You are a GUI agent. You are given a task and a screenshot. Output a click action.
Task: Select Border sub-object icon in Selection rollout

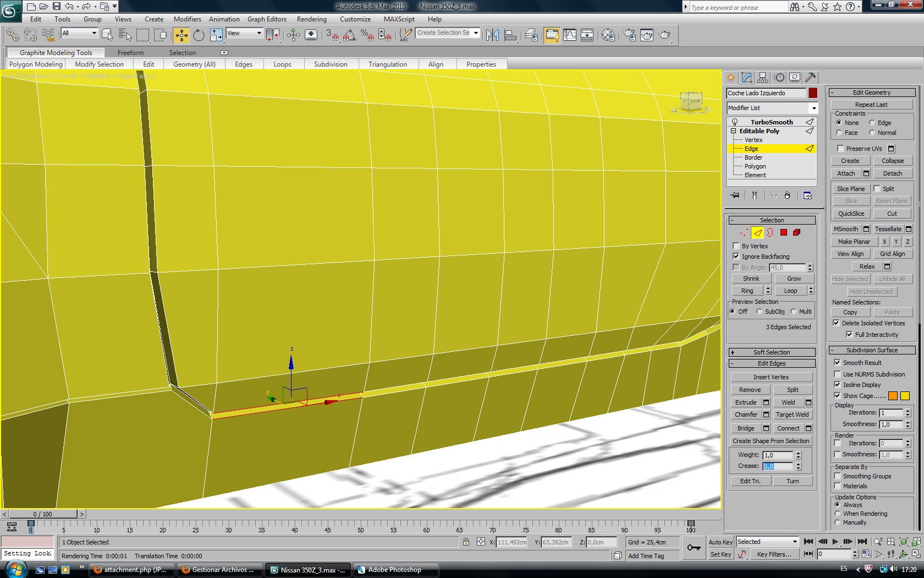coord(770,233)
